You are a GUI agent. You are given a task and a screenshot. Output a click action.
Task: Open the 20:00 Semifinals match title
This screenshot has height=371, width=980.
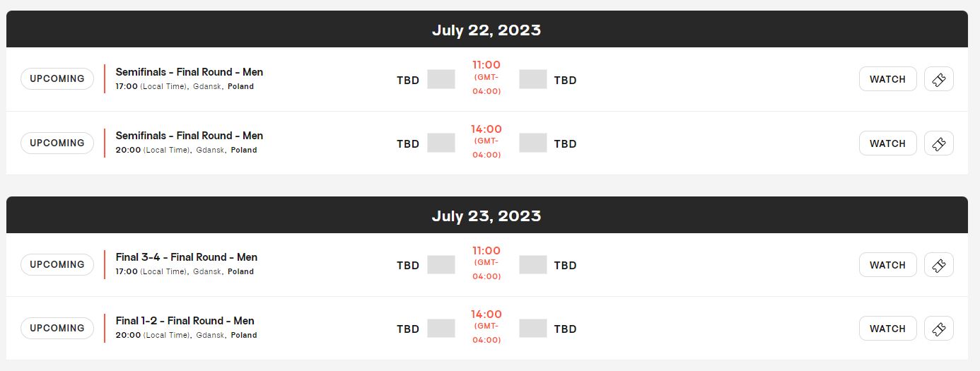[x=189, y=136]
